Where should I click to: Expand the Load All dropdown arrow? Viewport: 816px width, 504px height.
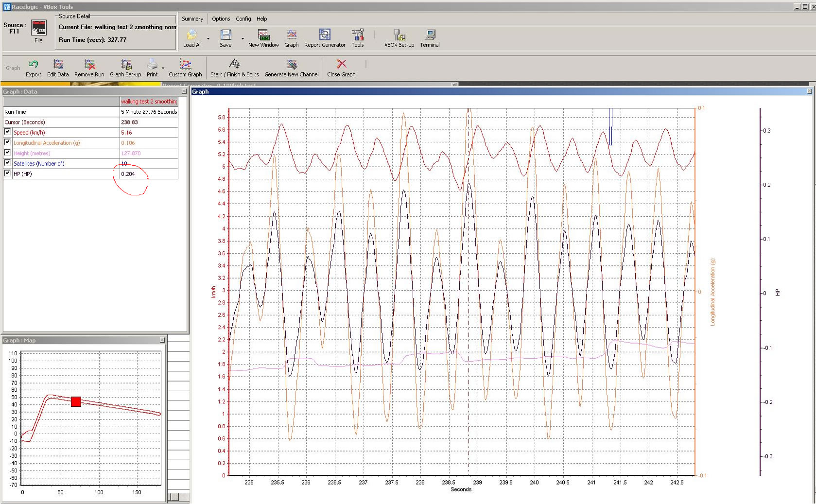(x=208, y=38)
